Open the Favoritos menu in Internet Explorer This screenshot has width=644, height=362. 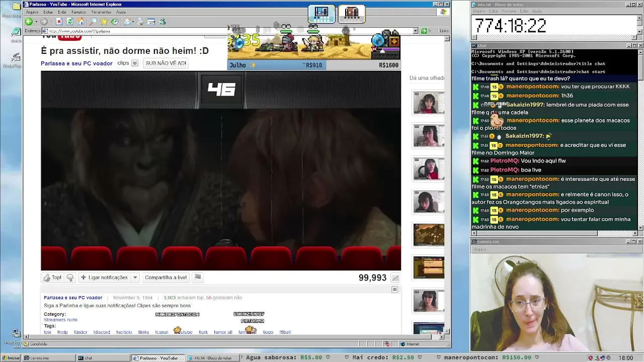79,12
